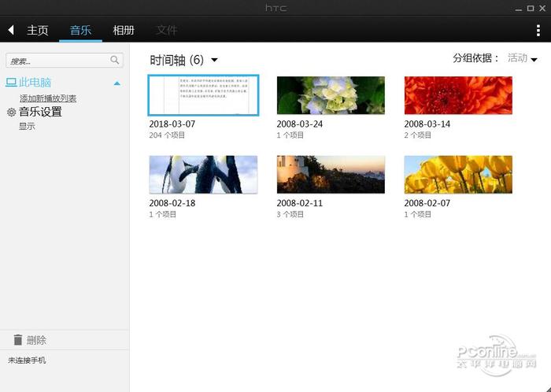
Task: Open 音乐设置 settings
Action: [x=40, y=112]
